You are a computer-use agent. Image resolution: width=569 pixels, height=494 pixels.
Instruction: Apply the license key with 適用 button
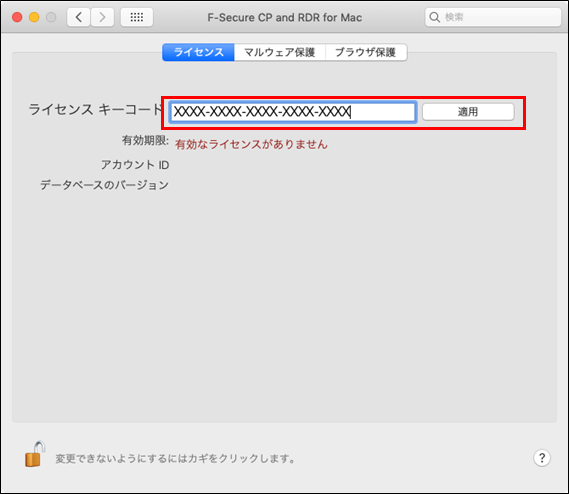point(468,112)
